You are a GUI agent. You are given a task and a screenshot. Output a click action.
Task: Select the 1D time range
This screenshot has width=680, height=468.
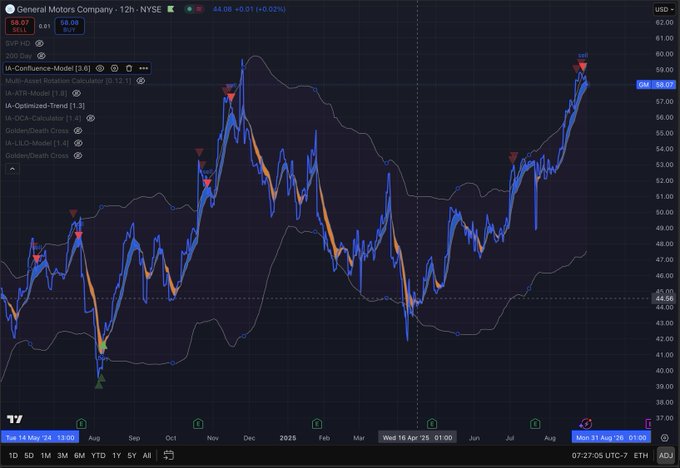(x=13, y=455)
